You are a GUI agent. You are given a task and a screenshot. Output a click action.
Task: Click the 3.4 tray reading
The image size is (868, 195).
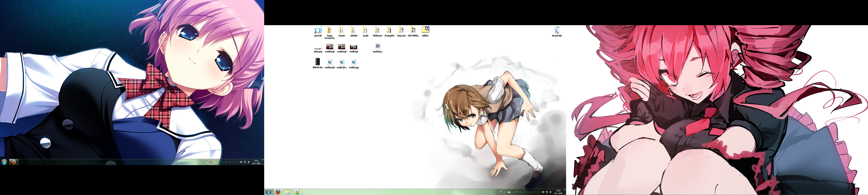(x=226, y=162)
